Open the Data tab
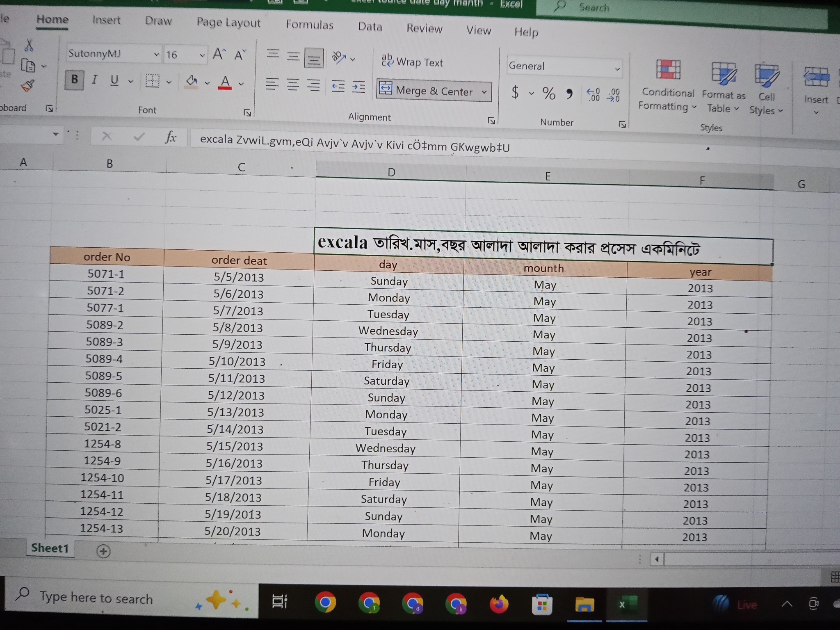The height and width of the screenshot is (630, 840). coord(370,27)
